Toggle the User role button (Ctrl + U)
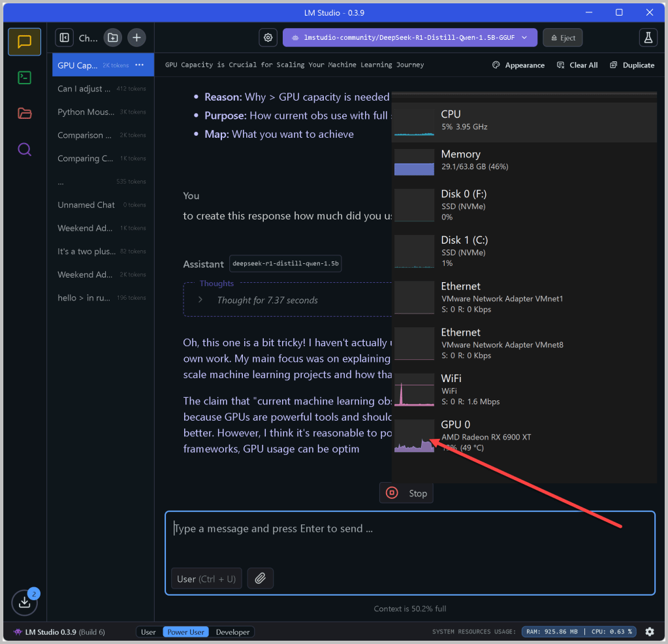Image resolution: width=668 pixels, height=644 pixels. 206,579
